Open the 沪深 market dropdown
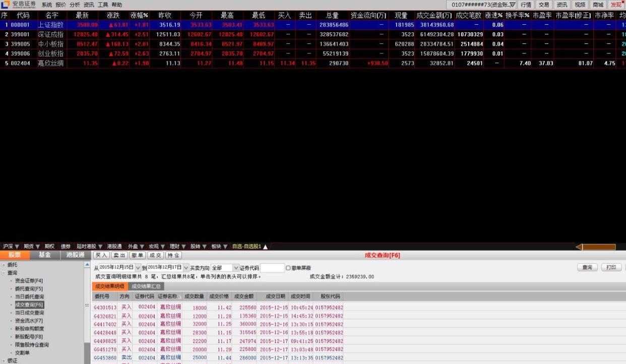626x364 pixels. (16, 247)
